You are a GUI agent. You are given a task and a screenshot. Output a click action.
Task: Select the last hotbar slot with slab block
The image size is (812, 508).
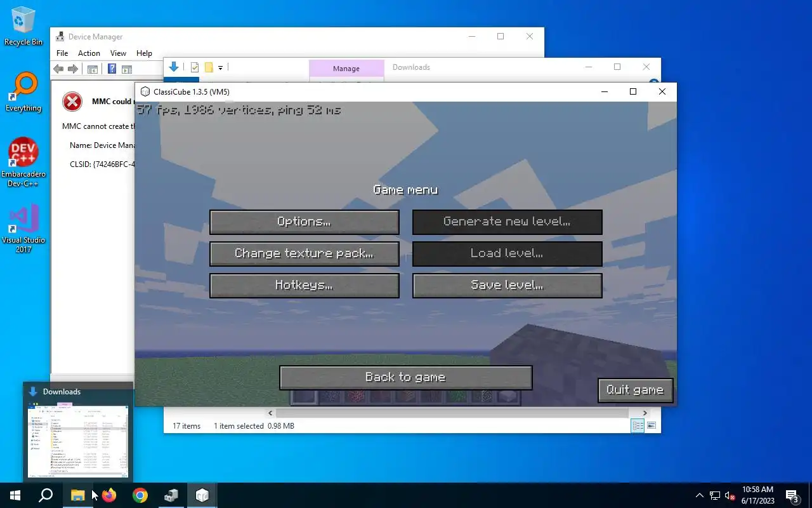[x=507, y=398]
